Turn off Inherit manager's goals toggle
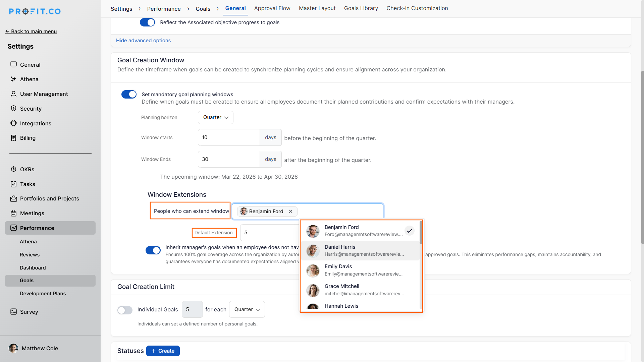This screenshot has width=644, height=362. pos(153,250)
